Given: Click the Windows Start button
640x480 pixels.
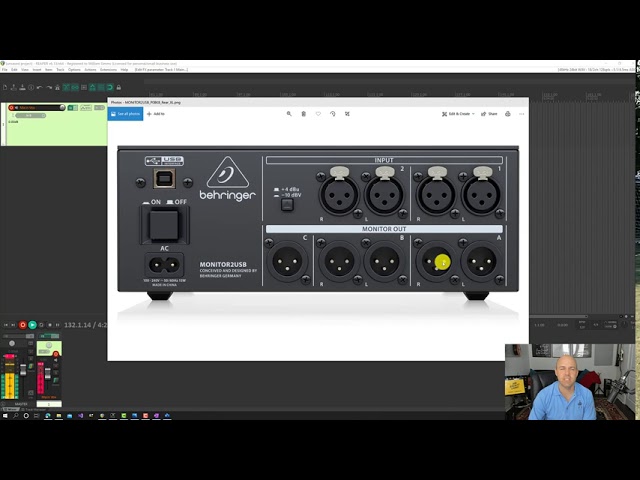Looking at the screenshot, I should (x=5, y=416).
